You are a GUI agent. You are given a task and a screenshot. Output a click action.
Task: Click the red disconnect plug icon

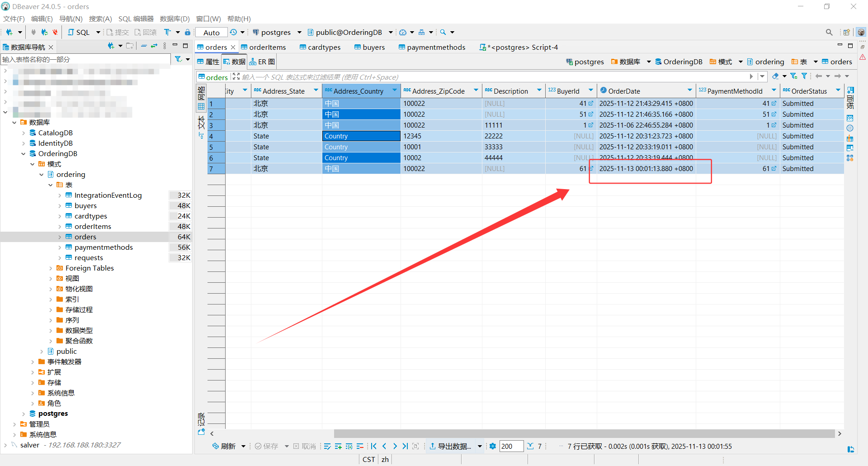point(55,32)
